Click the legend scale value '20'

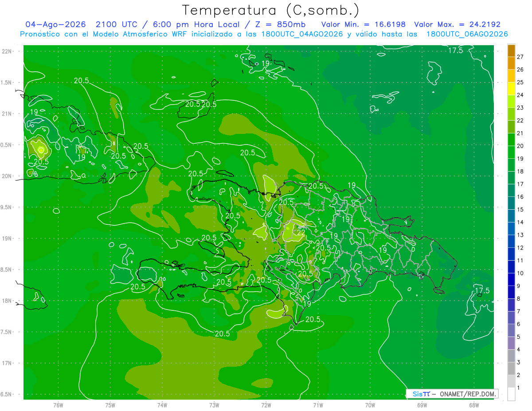point(520,146)
